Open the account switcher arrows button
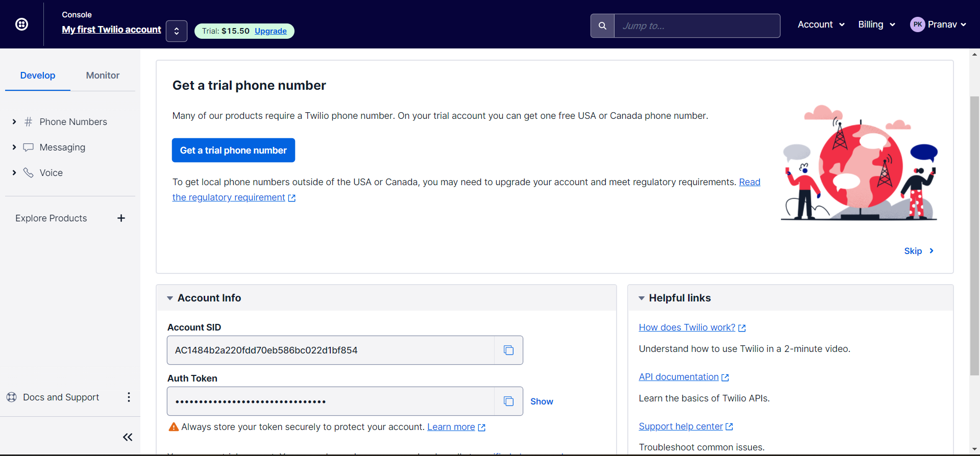 click(177, 31)
